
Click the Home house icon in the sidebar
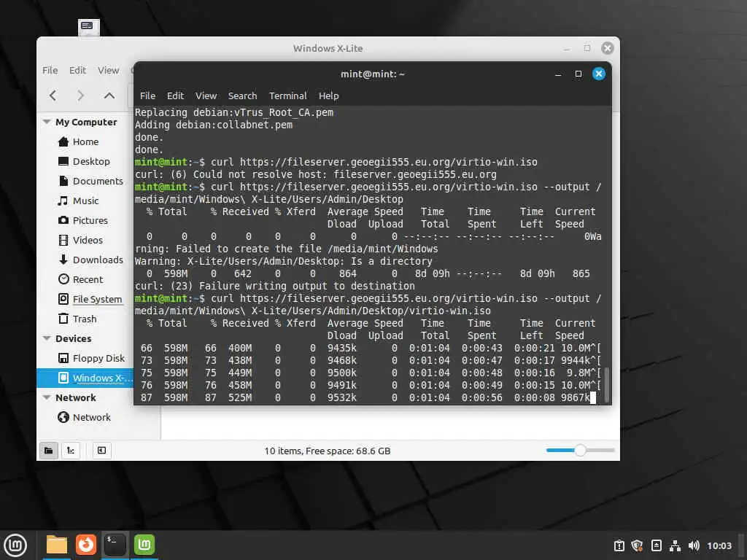pos(63,142)
